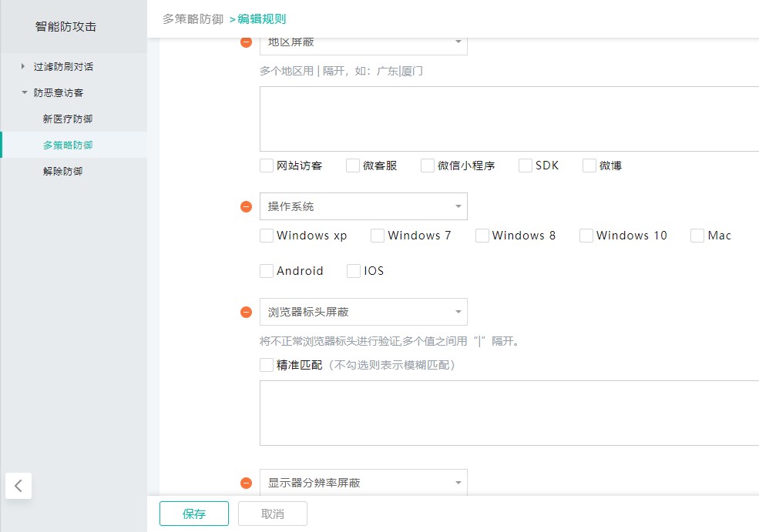Check the 网站访客 checkbox
Screen dimensions: 759x532
click(267, 166)
